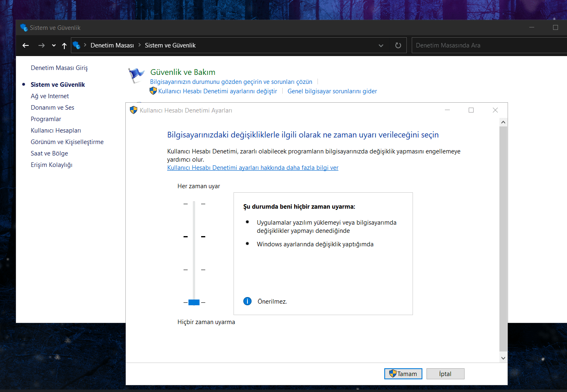Open Kullanıcı Hesapları category
This screenshot has width=567, height=392.
[56, 131]
